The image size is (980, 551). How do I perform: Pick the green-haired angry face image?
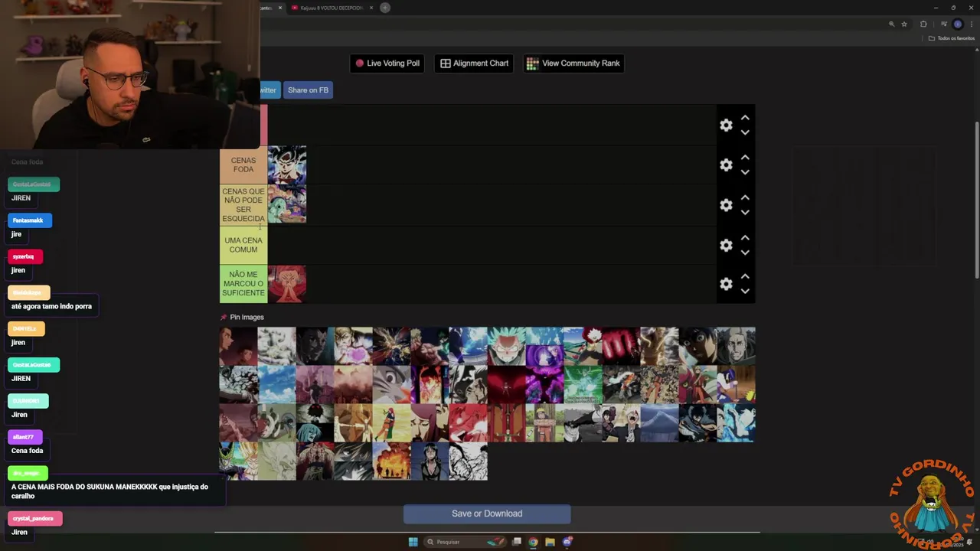click(507, 347)
